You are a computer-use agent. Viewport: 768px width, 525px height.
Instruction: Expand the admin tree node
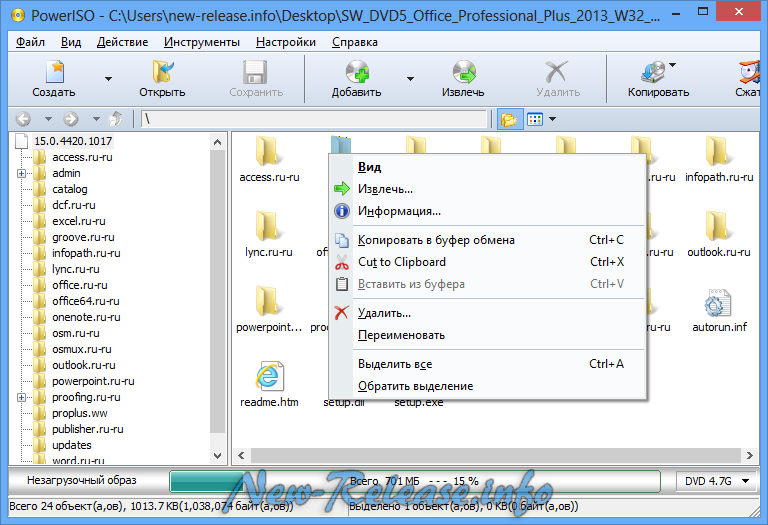[21, 173]
